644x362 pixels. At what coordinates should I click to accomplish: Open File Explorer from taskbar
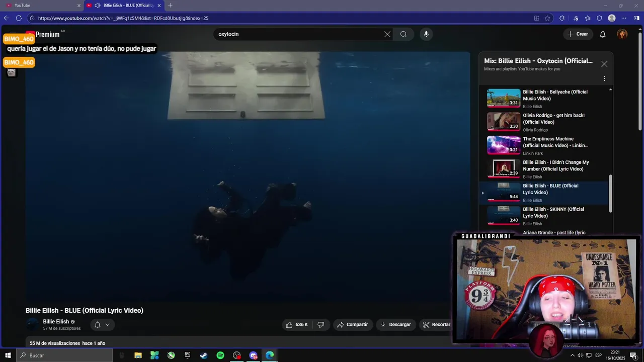click(x=138, y=355)
